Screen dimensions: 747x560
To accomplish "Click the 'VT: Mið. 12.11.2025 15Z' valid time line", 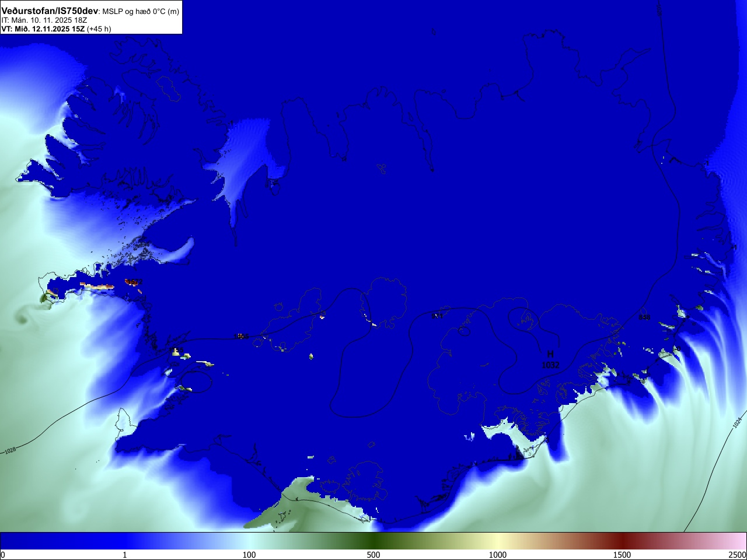I will pyautogui.click(x=43, y=29).
